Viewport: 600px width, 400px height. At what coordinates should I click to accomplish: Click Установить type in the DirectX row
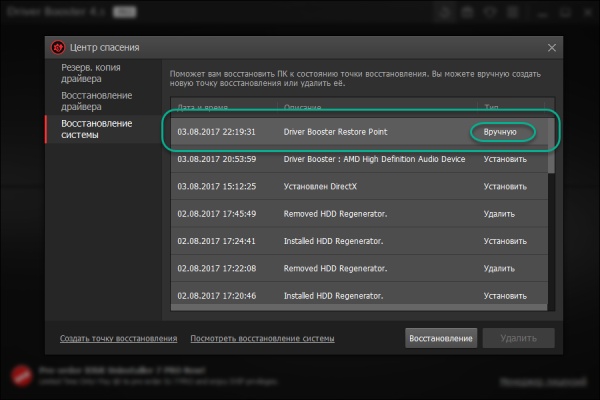(x=505, y=186)
